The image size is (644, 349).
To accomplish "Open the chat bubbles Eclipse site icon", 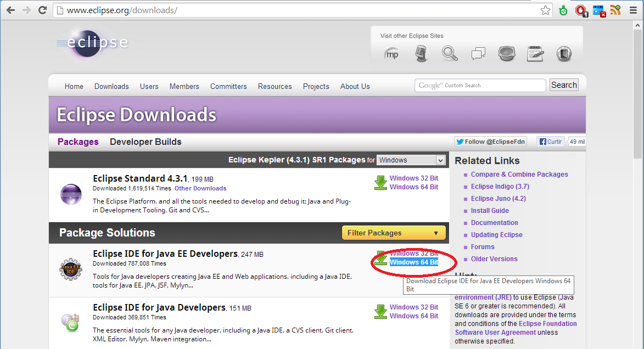I will (x=479, y=54).
